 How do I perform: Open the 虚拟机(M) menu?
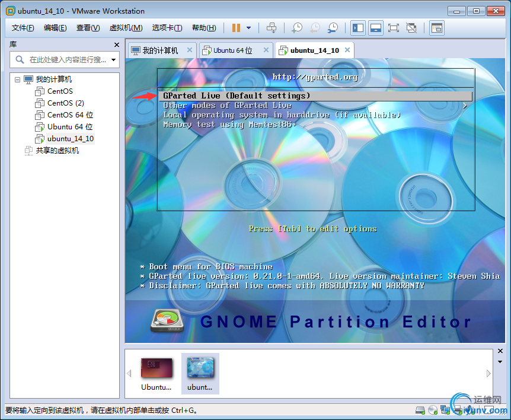[126, 28]
